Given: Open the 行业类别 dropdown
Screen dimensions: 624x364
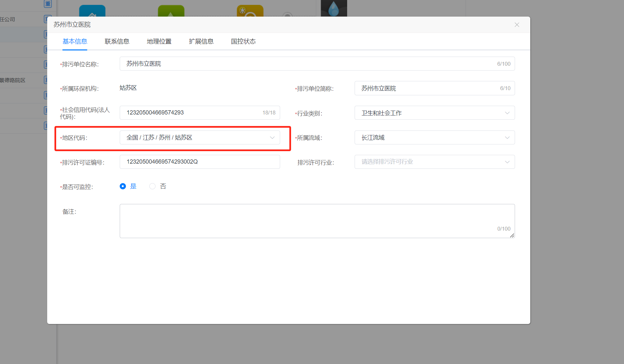Looking at the screenshot, I should tap(435, 113).
